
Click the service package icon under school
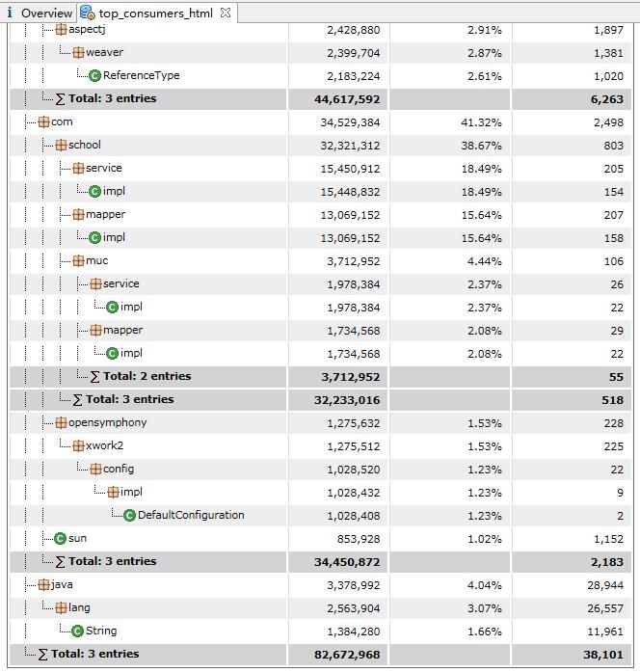click(78, 168)
